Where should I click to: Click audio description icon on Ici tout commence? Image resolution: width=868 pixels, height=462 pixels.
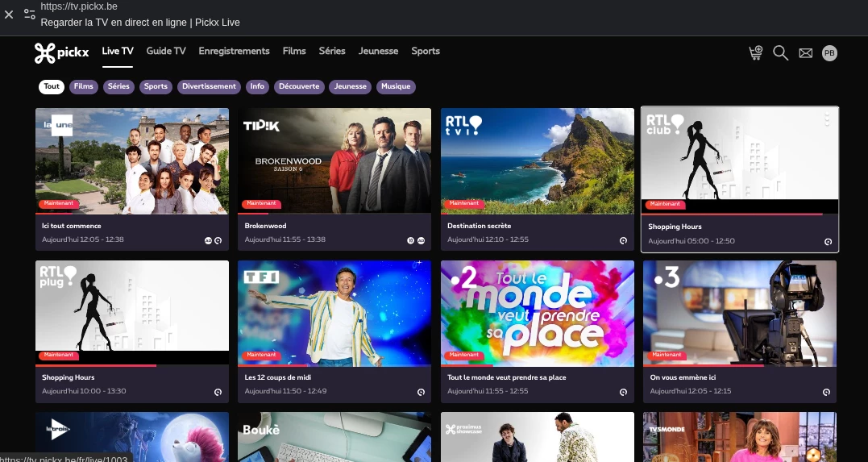tap(208, 240)
